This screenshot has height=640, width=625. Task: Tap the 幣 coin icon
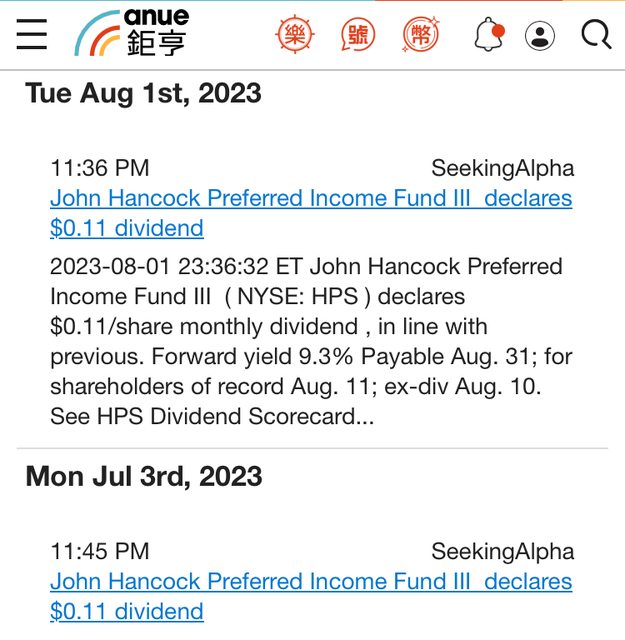click(421, 36)
